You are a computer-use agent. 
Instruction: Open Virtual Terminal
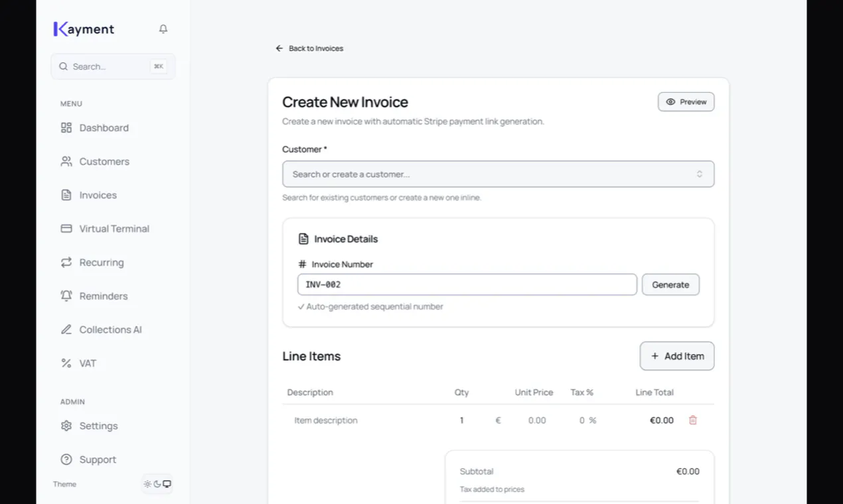tap(113, 229)
